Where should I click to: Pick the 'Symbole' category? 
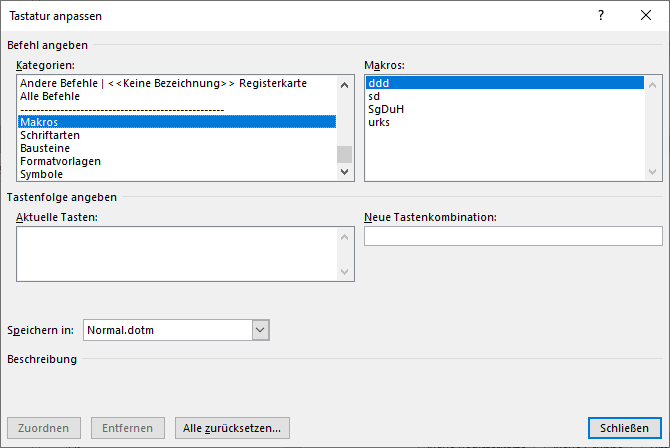coord(177,174)
